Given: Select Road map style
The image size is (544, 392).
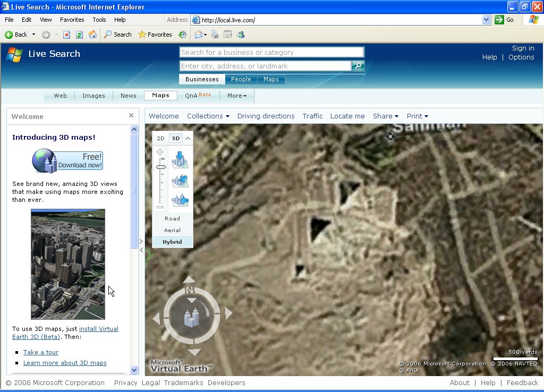Looking at the screenshot, I should [x=173, y=218].
